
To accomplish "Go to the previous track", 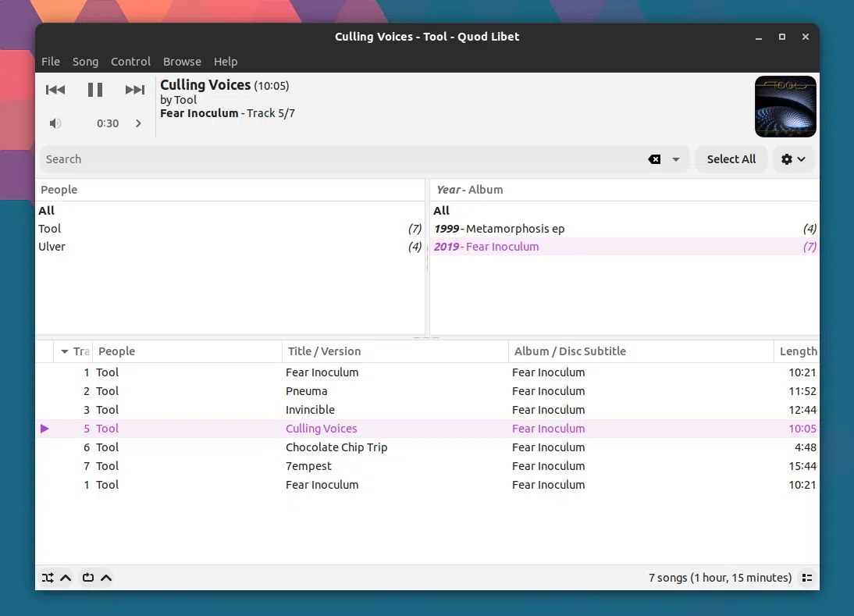I will [55, 90].
